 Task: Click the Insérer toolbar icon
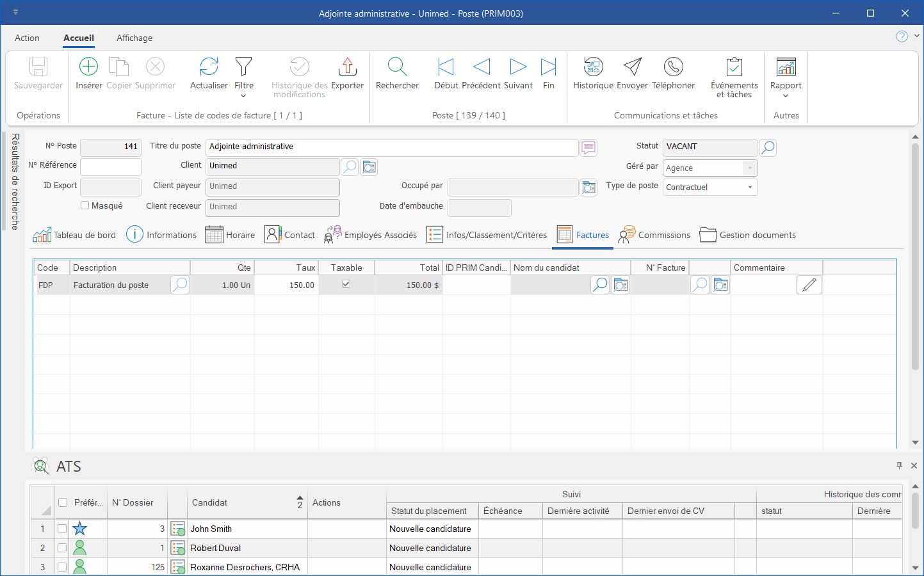click(88, 67)
